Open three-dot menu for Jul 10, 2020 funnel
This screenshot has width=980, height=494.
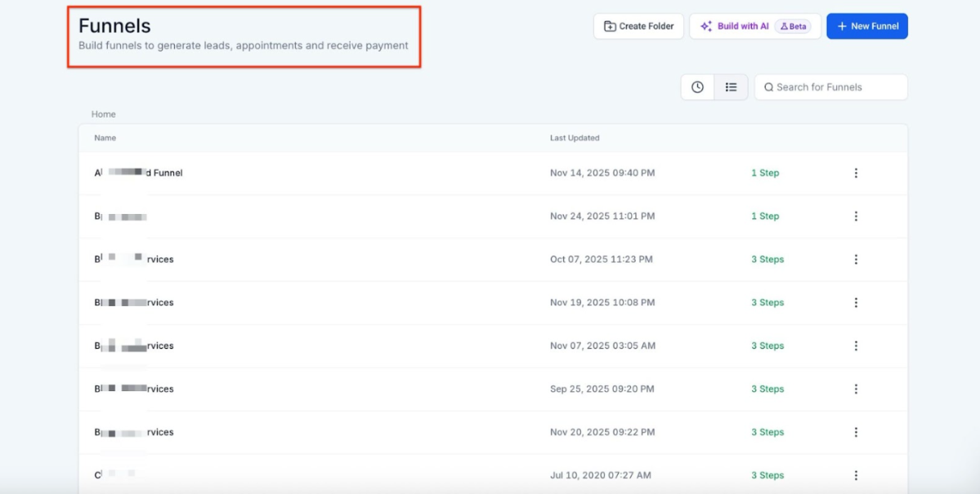point(856,475)
